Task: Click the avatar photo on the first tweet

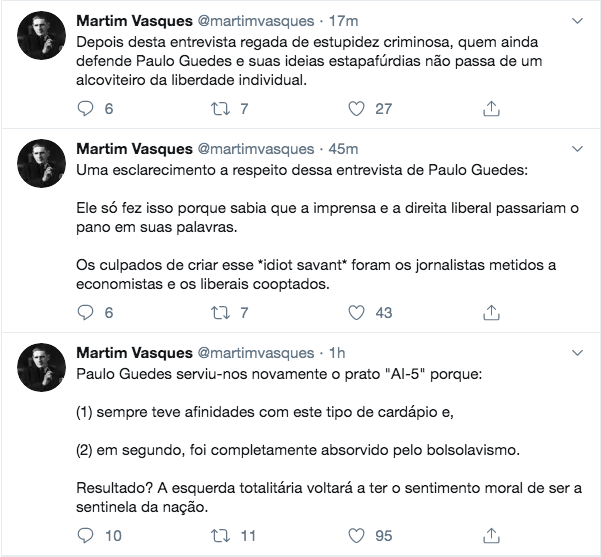Action: pos(42,41)
